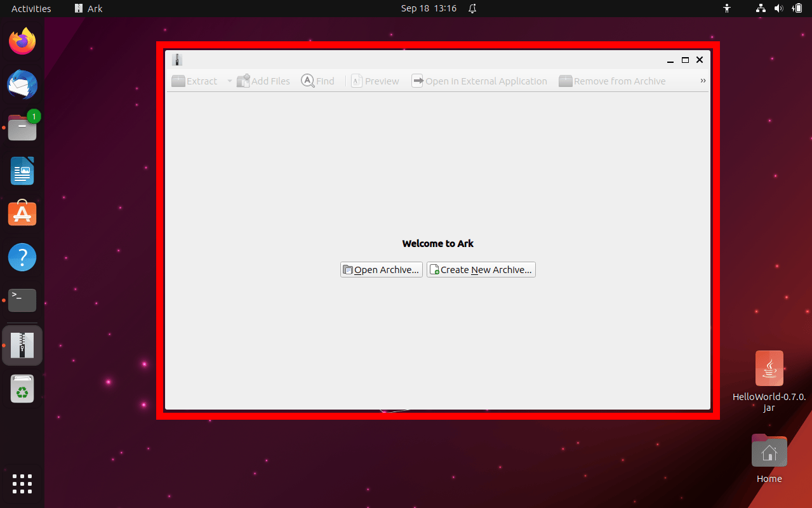Open Ubuntu Software from the dock
The image size is (812, 508).
click(x=22, y=214)
